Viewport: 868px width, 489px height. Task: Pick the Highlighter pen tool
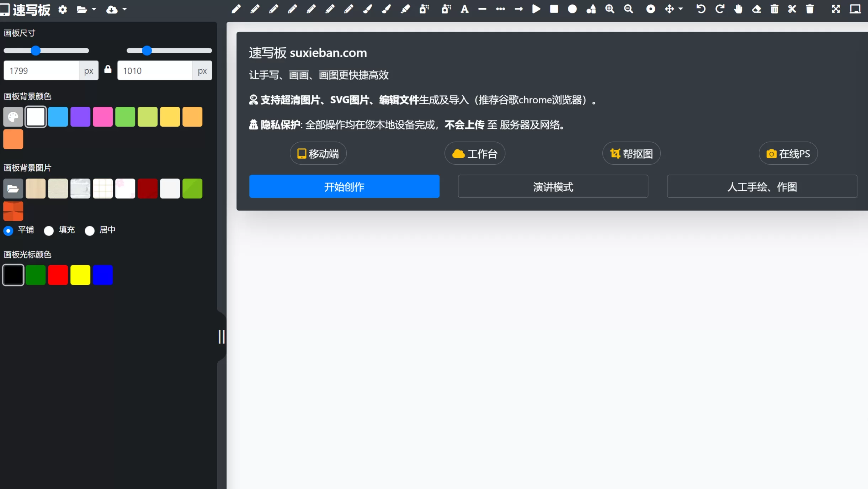(x=405, y=9)
